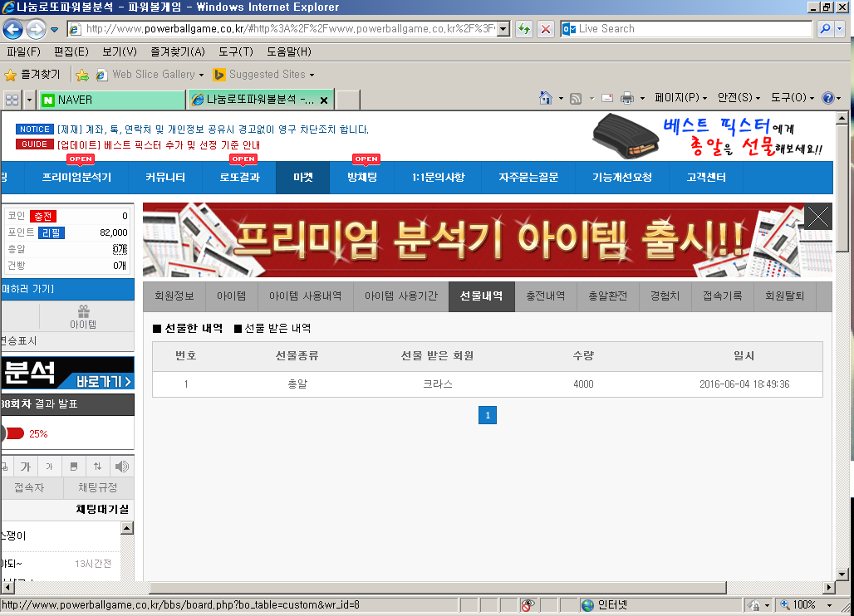
Task: Switch to the NAVER tab
Action: pos(111,100)
